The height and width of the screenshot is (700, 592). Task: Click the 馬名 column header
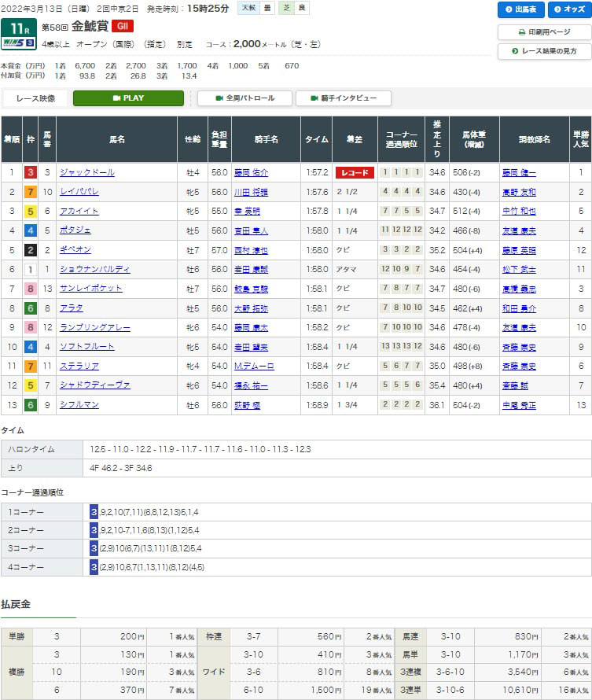pos(116,139)
